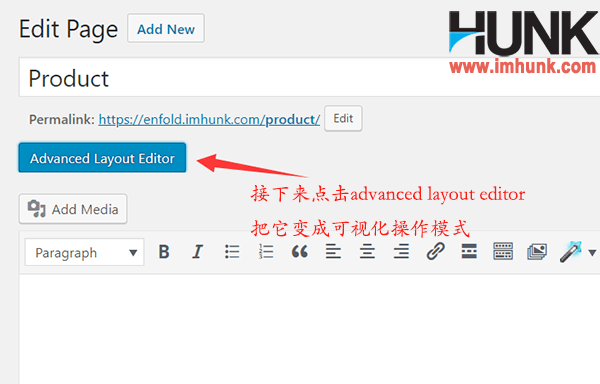The width and height of the screenshot is (600, 384).
Task: Click the Add Media button
Action: click(73, 209)
